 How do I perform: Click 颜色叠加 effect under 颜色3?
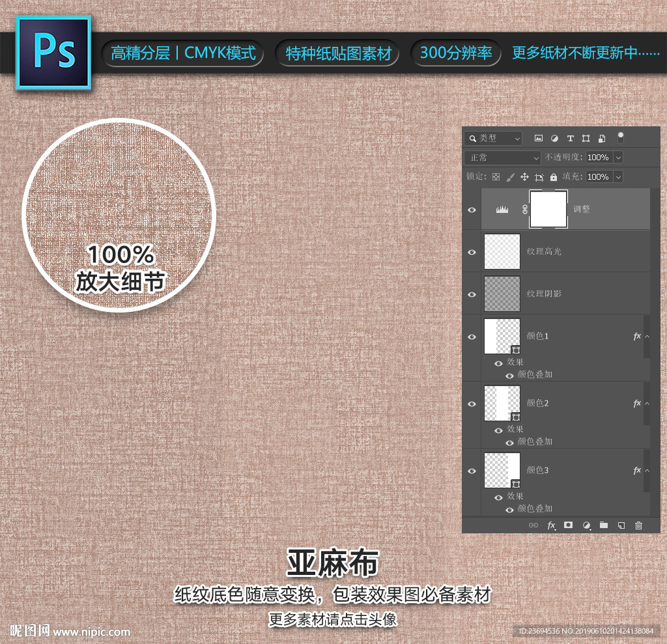click(x=535, y=509)
